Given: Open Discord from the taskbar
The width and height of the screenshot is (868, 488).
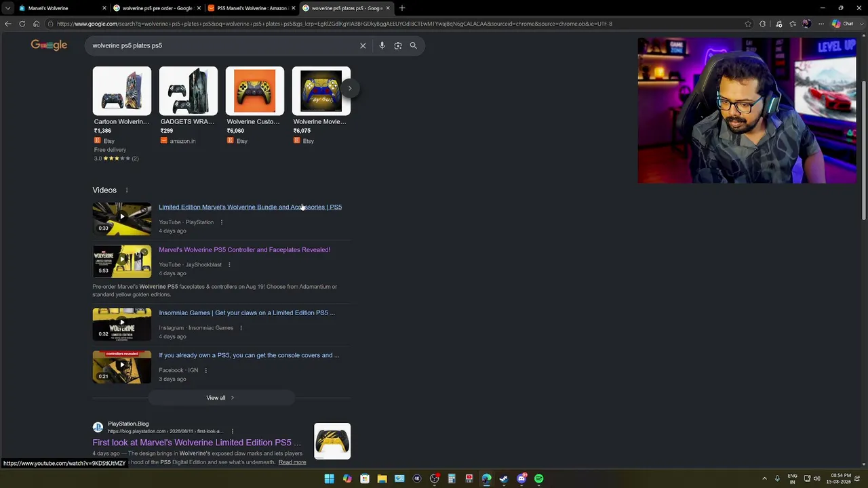Looking at the screenshot, I should tap(521, 479).
